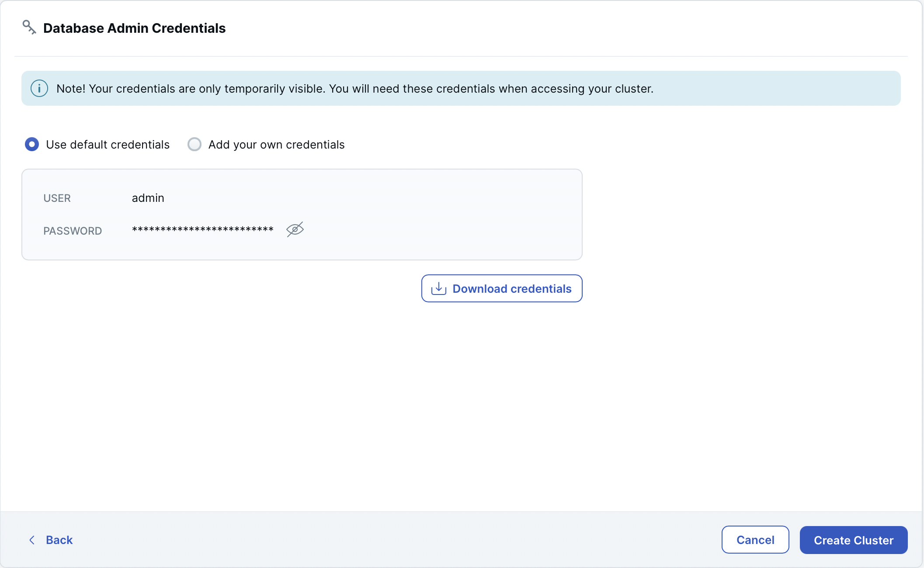The width and height of the screenshot is (924, 568).
Task: Cancel the cluster creation
Action: (x=755, y=540)
